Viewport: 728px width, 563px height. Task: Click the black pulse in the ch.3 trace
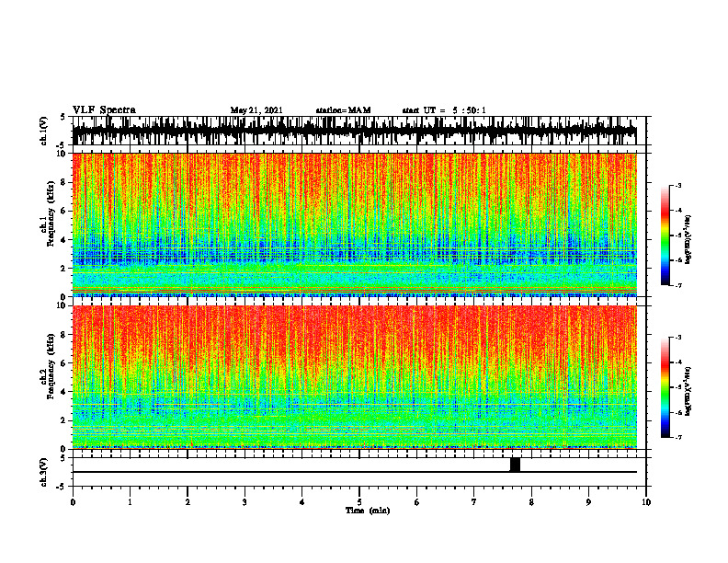pyautogui.click(x=515, y=465)
